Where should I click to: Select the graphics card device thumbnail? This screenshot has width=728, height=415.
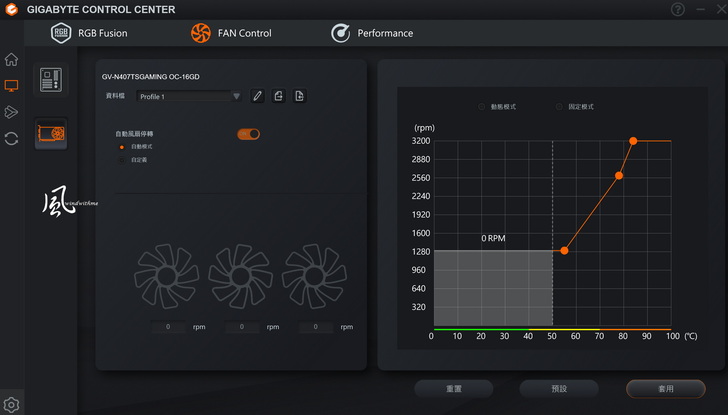click(51, 132)
